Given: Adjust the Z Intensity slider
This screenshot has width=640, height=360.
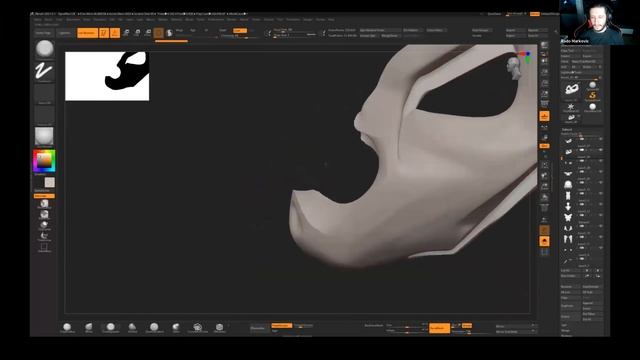Looking at the screenshot, I should pos(240,36).
